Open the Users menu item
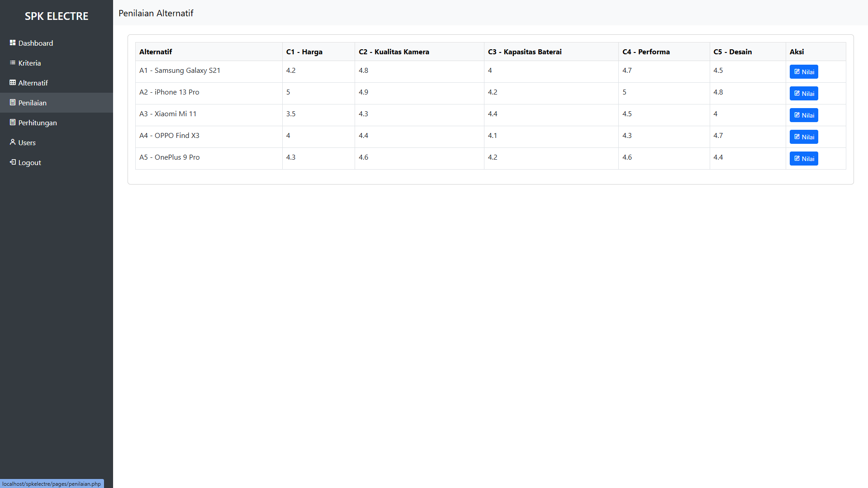Screen dimensions: 868x488 point(57,142)
